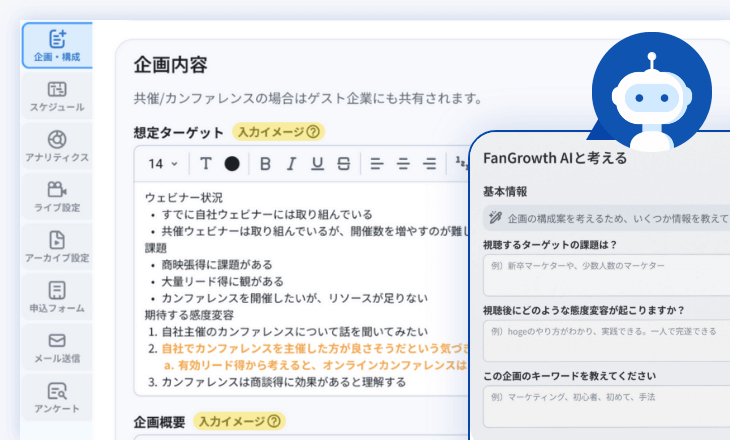Click the bullet 大量リード得に観がある
This screenshot has height=440, width=730.
222,282
